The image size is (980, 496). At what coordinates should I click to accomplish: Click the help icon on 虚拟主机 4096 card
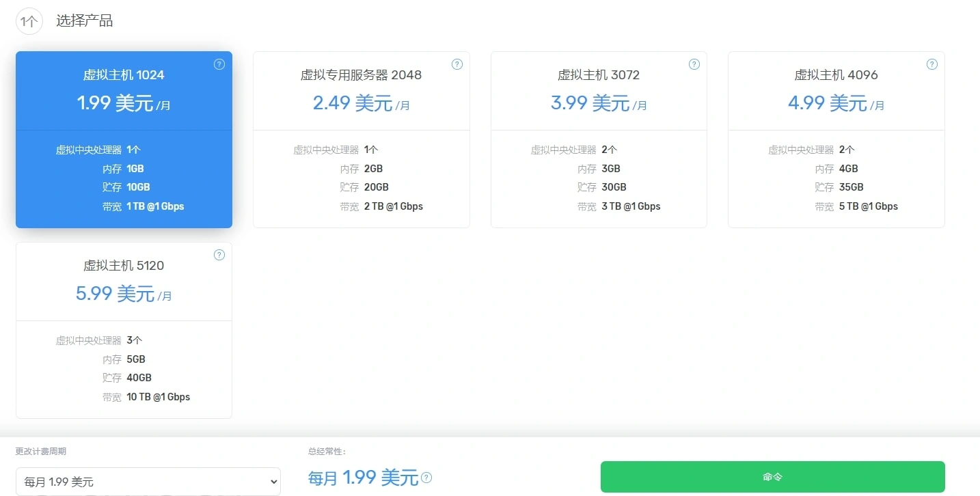[931, 64]
